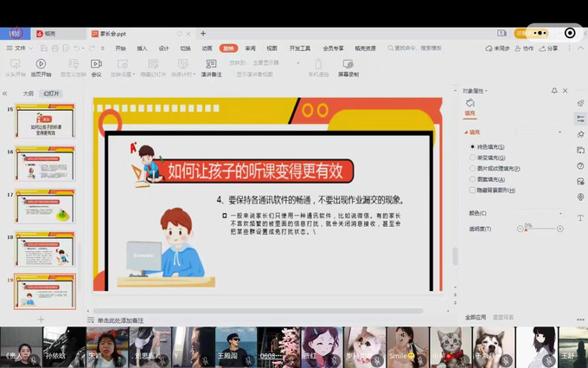Click the transparency slider track

(x=540, y=229)
